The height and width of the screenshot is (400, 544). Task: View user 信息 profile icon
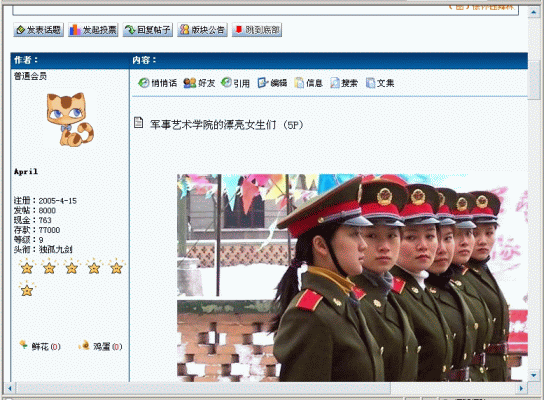308,83
